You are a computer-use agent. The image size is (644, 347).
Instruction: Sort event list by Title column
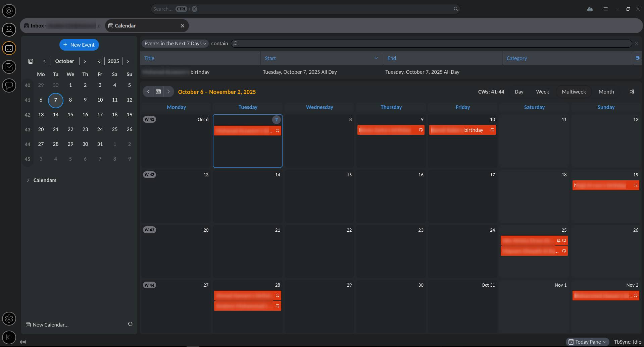(x=200, y=58)
